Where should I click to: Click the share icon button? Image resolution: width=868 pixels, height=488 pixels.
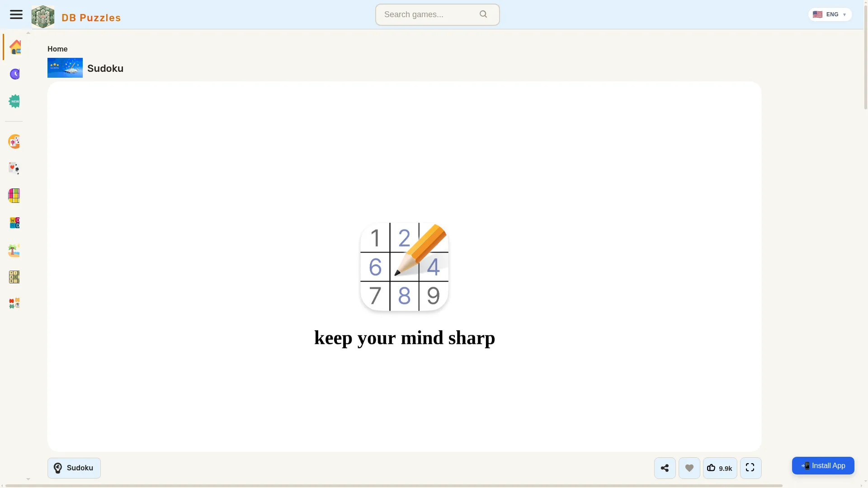point(665,468)
